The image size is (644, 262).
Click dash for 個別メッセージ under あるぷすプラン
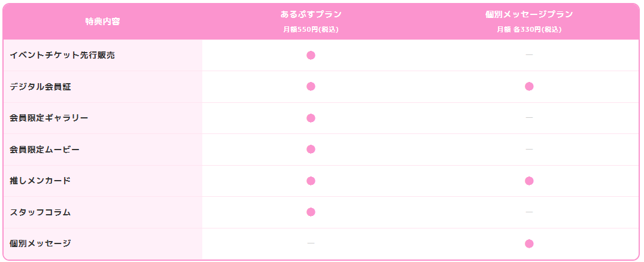(311, 243)
